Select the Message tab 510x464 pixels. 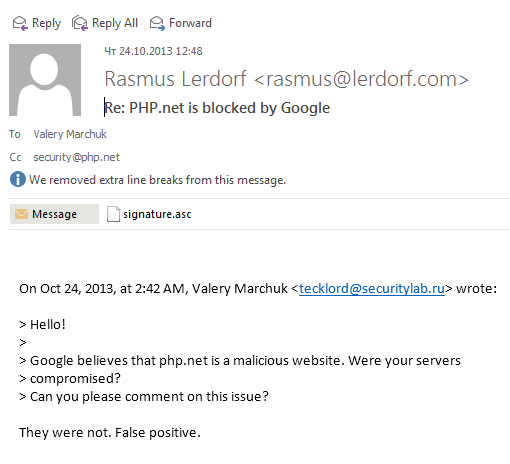[x=54, y=214]
